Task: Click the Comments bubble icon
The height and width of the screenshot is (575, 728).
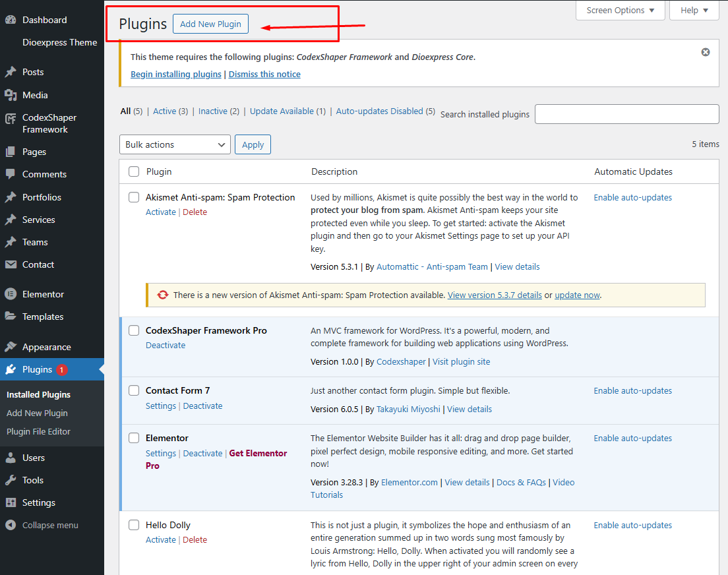Action: click(x=11, y=174)
